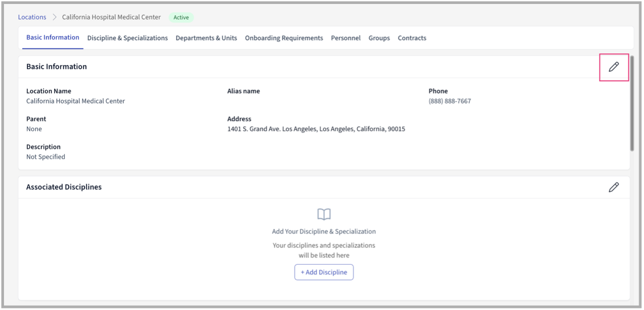
Task: Open the Departments & Units tab
Action: click(x=206, y=38)
